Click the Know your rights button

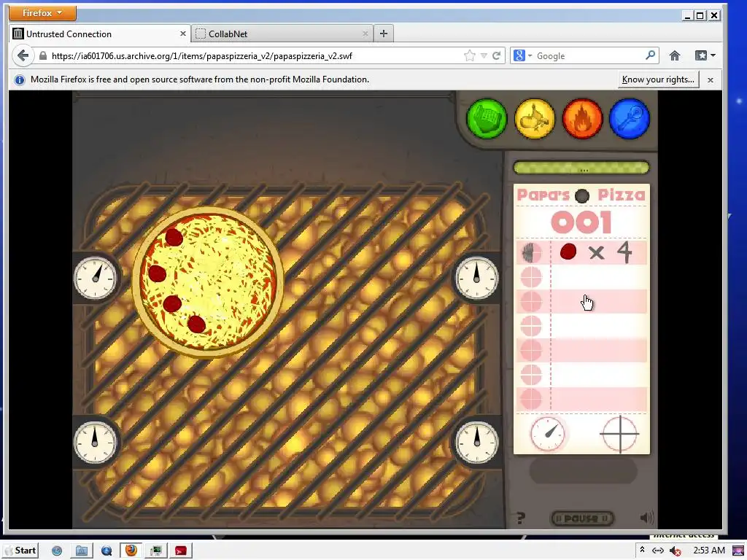(x=658, y=79)
